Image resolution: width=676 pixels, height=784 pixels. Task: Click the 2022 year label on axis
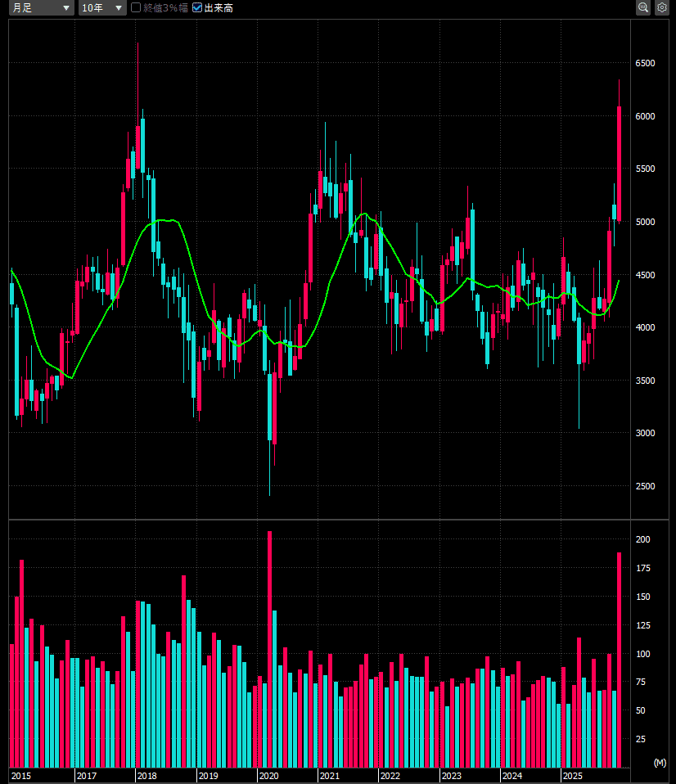tap(390, 776)
